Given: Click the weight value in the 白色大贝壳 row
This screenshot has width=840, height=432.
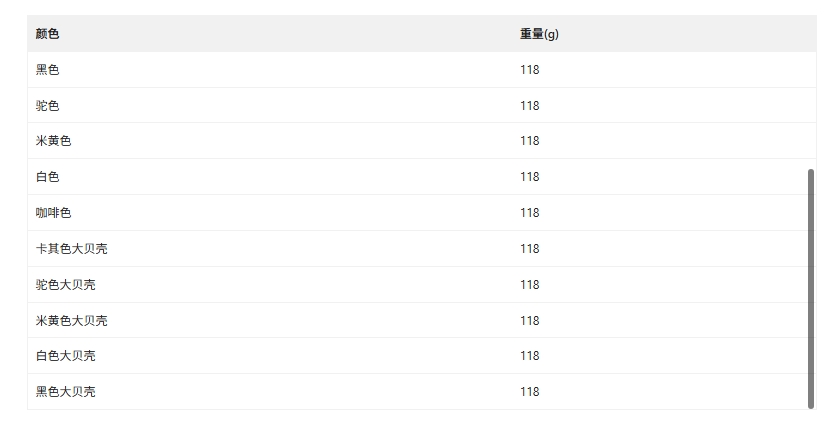Looking at the screenshot, I should [529, 356].
